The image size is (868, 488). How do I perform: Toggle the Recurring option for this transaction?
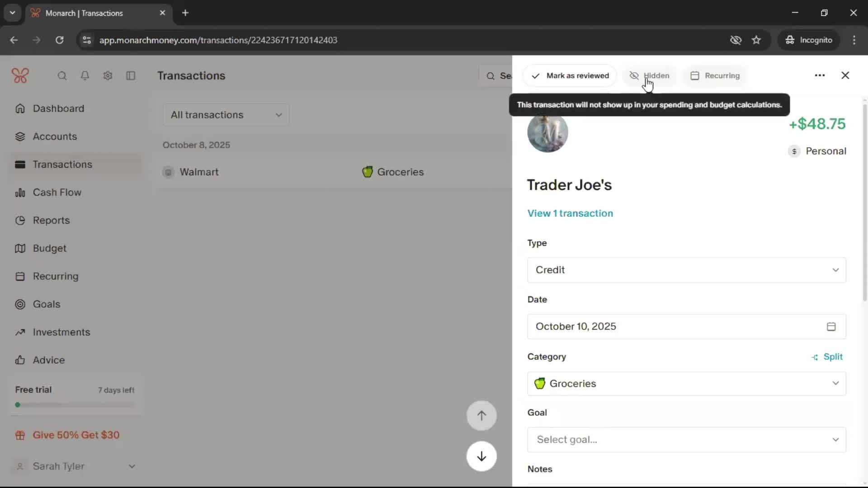715,75
